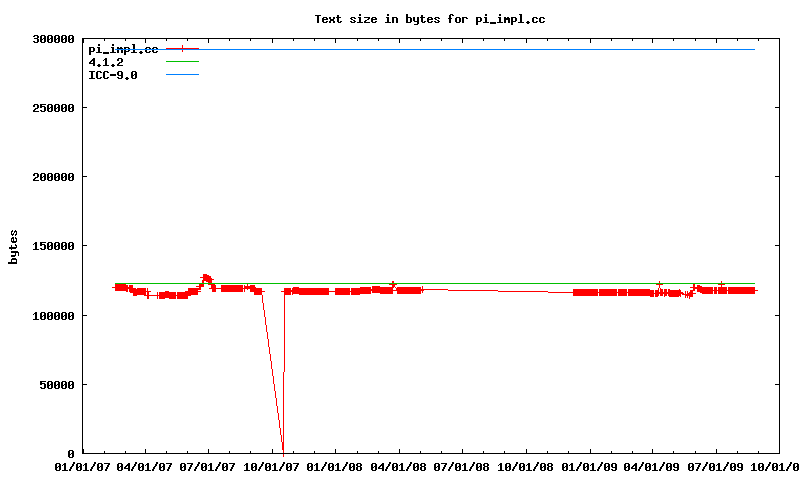The width and height of the screenshot is (800, 480).
Task: Click the 01/01/07 x-axis date label
Action: (83, 466)
